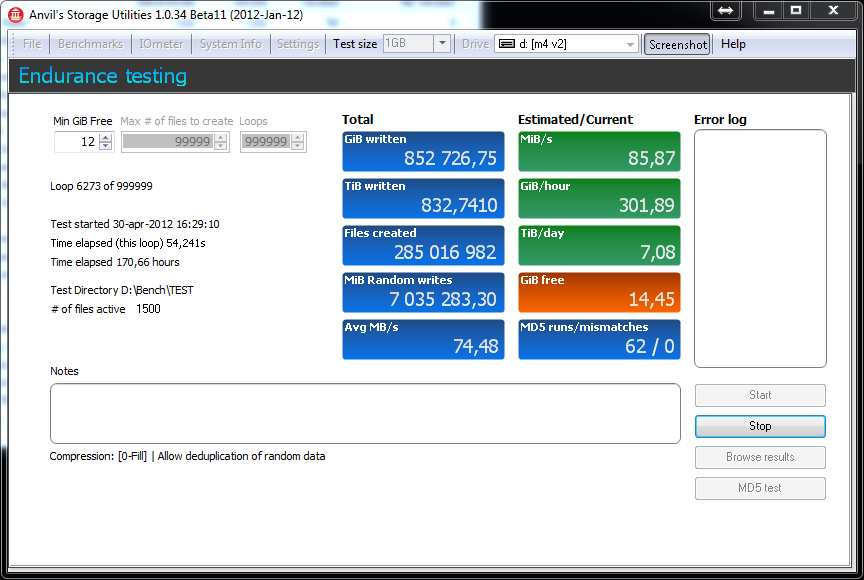
Task: Click the Compression 0-Fill status text
Action: (x=187, y=456)
